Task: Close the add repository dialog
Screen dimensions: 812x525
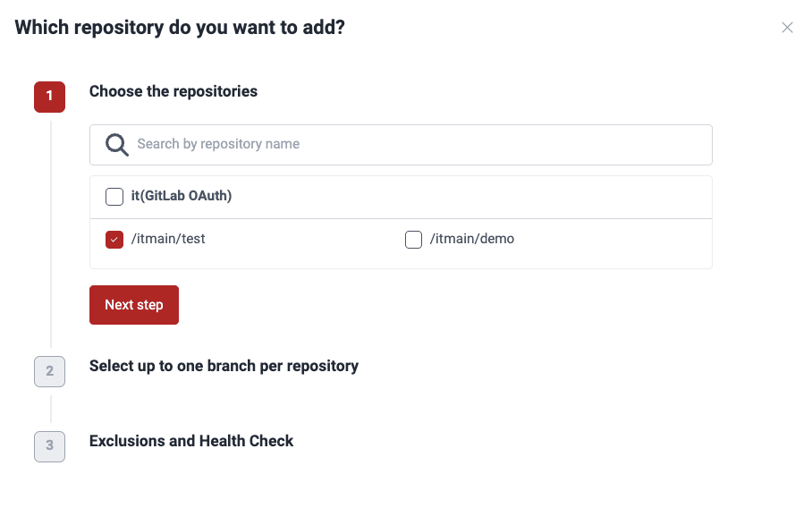Action: click(787, 28)
